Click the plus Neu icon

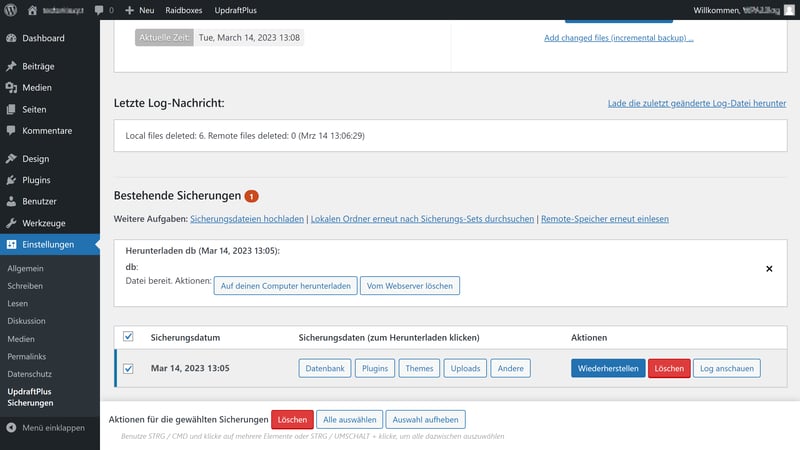[129, 9]
